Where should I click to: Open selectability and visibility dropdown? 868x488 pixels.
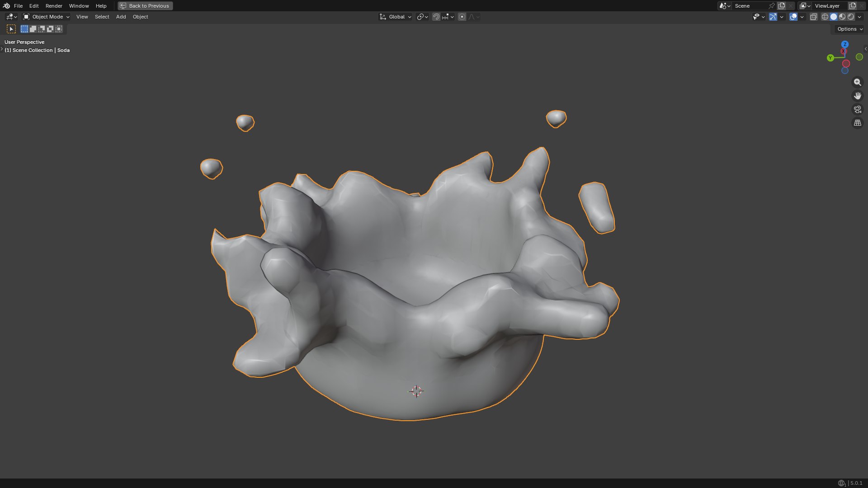(759, 17)
